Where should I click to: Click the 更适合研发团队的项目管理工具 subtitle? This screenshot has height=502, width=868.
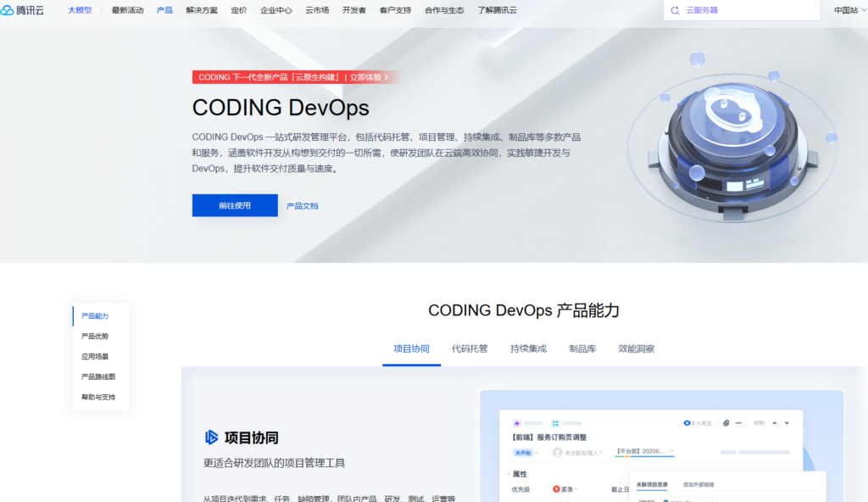(x=274, y=463)
